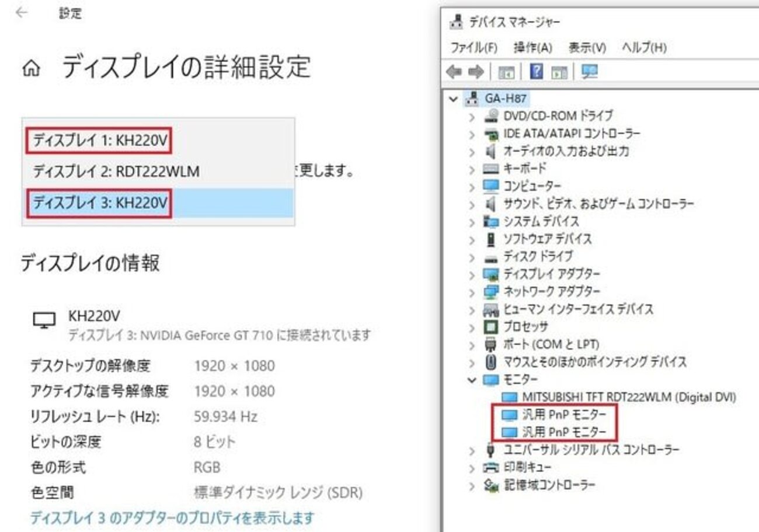The image size is (759, 532).
Task: Click the 59.934 Hz refresh rate value
Action: click(x=225, y=417)
